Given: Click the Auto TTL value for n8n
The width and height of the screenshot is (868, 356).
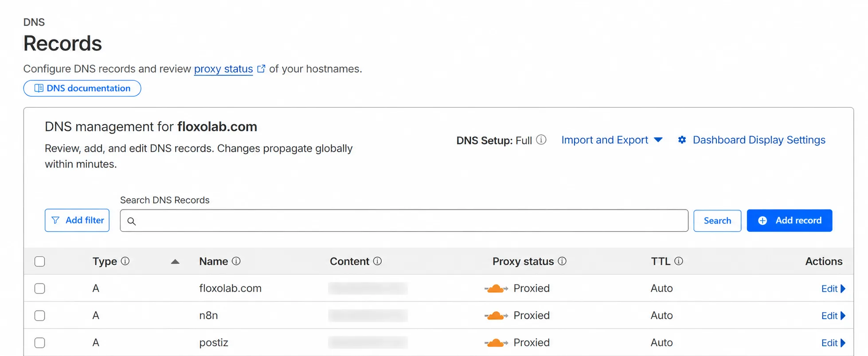Looking at the screenshot, I should 661,315.
